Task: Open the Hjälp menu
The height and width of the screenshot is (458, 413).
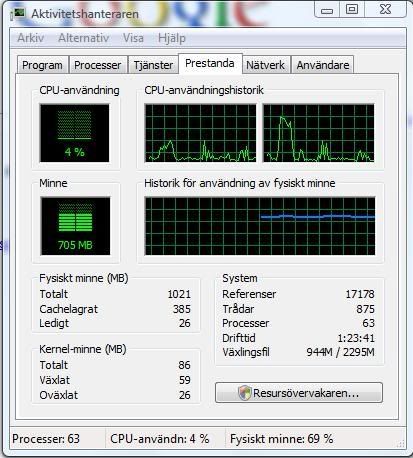Action: click(172, 38)
